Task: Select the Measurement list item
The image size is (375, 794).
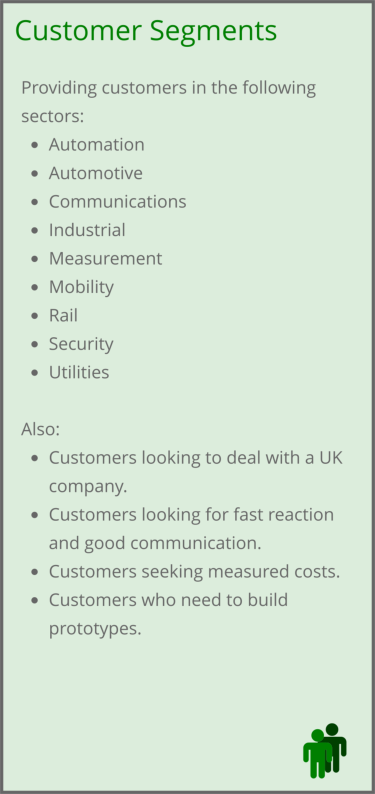Action: pos(105,258)
